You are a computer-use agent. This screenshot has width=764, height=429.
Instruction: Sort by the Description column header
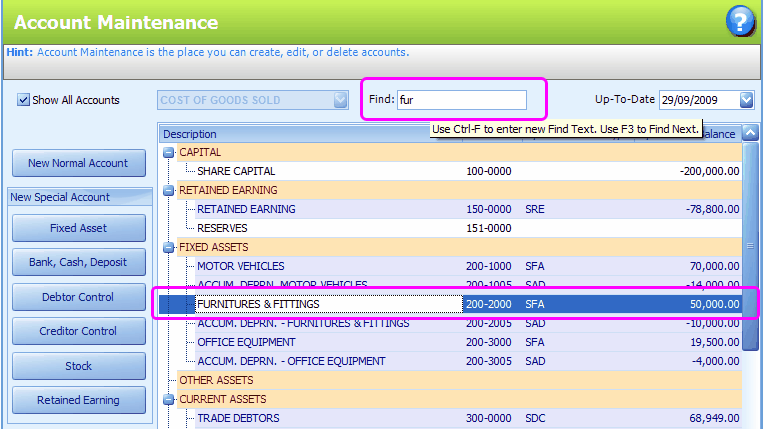pyautogui.click(x=300, y=134)
